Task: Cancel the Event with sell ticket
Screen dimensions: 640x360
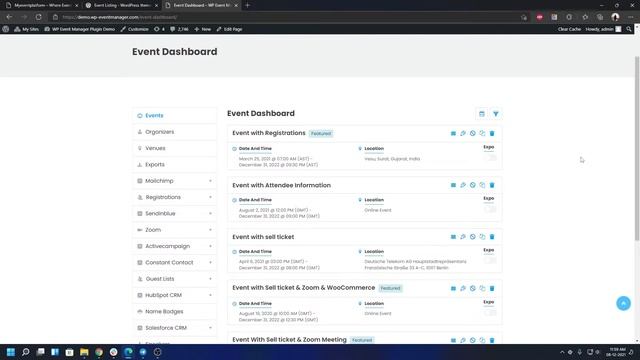Action: (x=473, y=237)
